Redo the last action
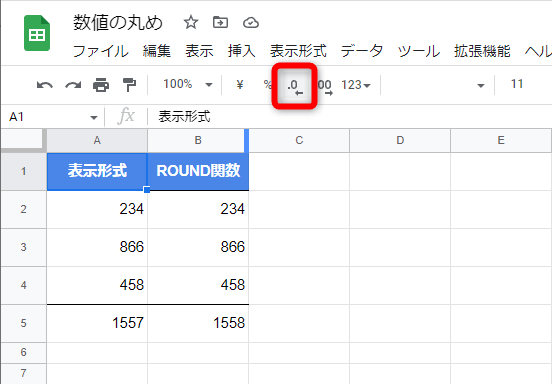552x384 pixels. tap(73, 85)
